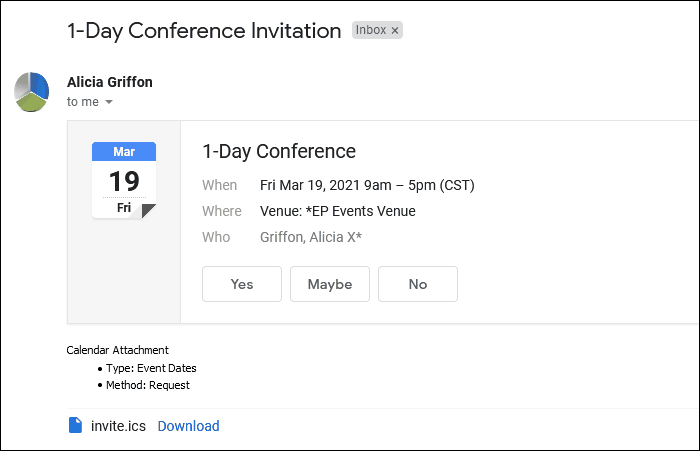This screenshot has width=700, height=451.
Task: Decline the invitation with No
Action: pyautogui.click(x=418, y=284)
